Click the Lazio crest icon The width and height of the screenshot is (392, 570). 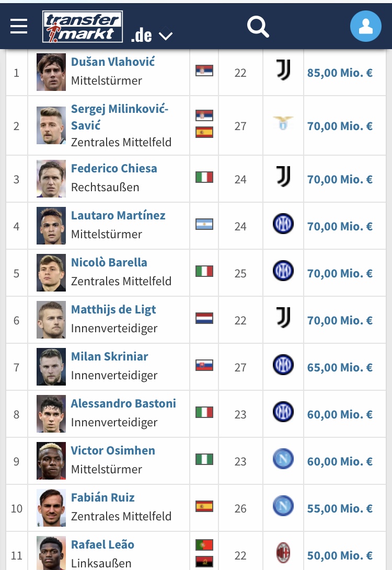coord(283,123)
